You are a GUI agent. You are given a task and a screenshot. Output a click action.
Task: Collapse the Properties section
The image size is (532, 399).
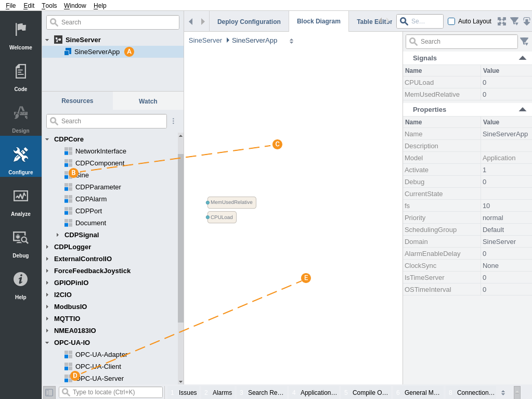click(x=522, y=109)
